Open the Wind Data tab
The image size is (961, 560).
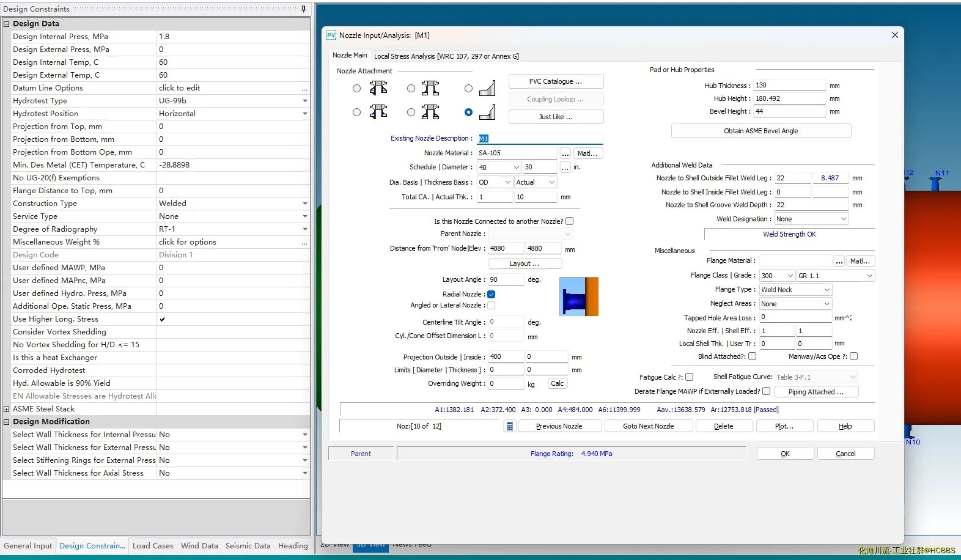point(199,546)
